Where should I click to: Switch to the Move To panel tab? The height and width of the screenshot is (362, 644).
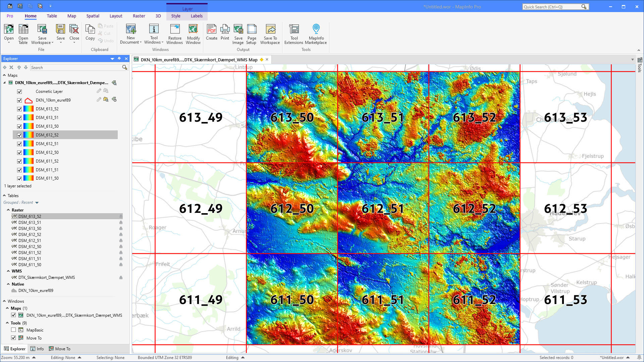60,349
